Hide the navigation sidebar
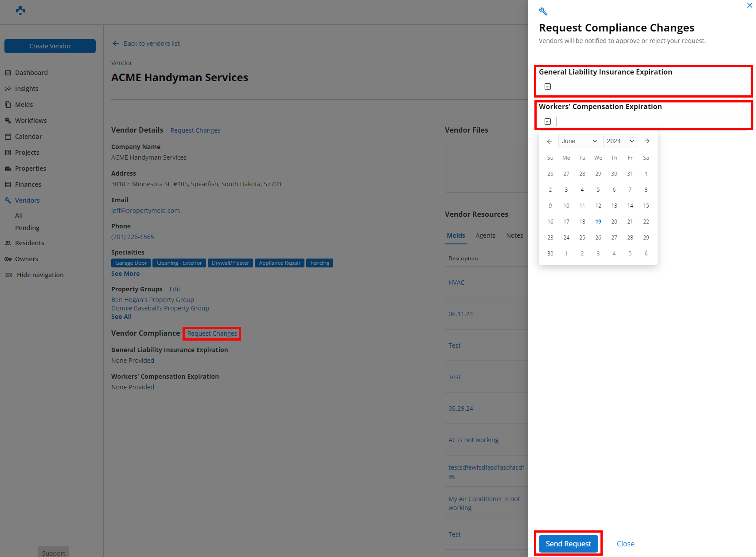756x557 pixels. pos(40,275)
